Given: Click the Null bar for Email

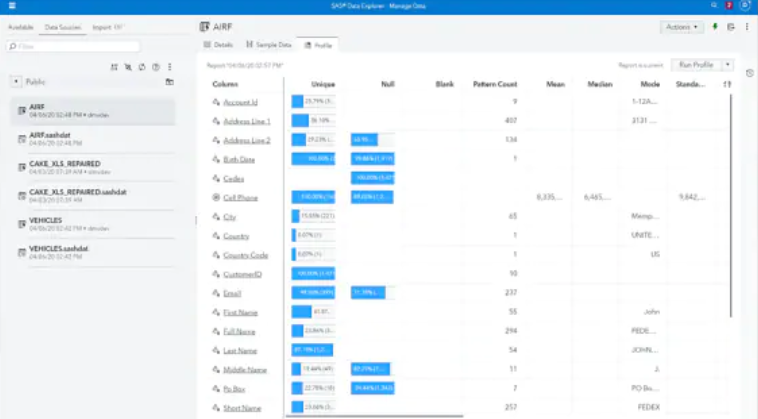Looking at the screenshot, I should [372, 292].
